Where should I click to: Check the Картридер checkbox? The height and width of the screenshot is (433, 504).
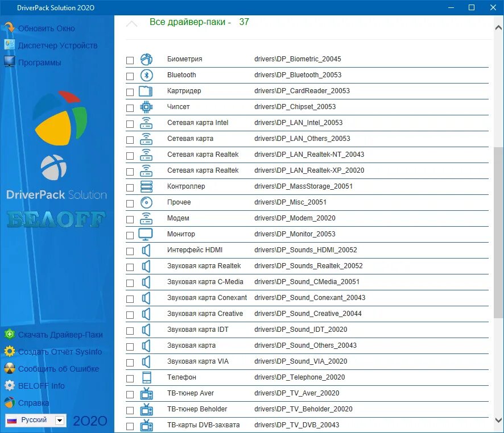click(x=130, y=92)
